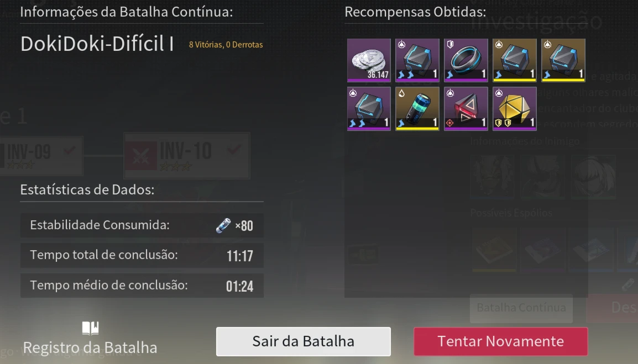Click the golden polyhedron reward item
Screen dimensions: 638x364
pos(515,109)
